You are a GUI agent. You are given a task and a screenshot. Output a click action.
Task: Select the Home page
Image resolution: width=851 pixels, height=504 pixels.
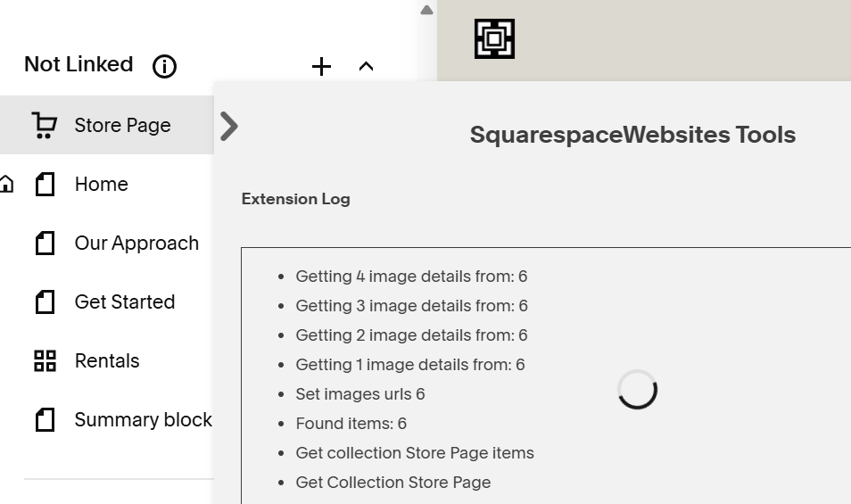pyautogui.click(x=102, y=184)
